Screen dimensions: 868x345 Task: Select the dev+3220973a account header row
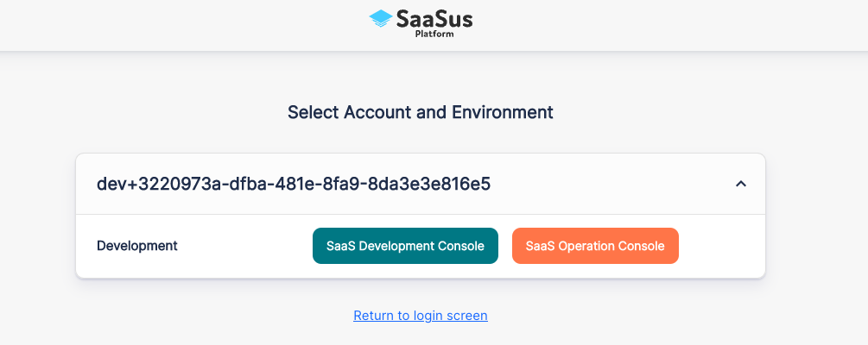pyautogui.click(x=420, y=184)
